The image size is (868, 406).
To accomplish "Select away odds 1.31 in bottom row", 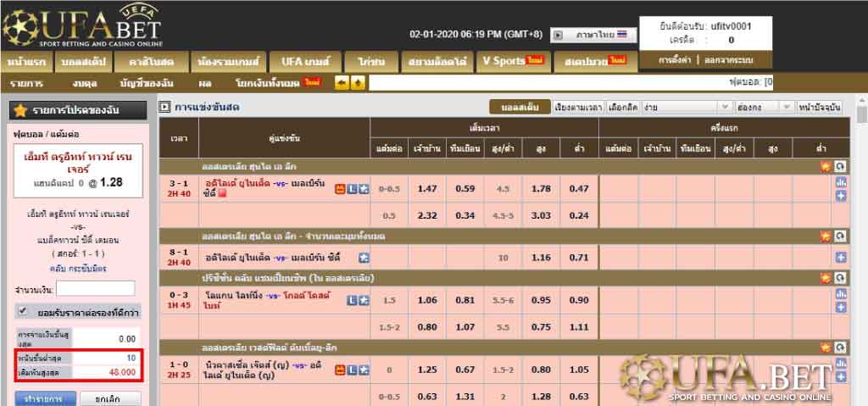I will point(465,397).
